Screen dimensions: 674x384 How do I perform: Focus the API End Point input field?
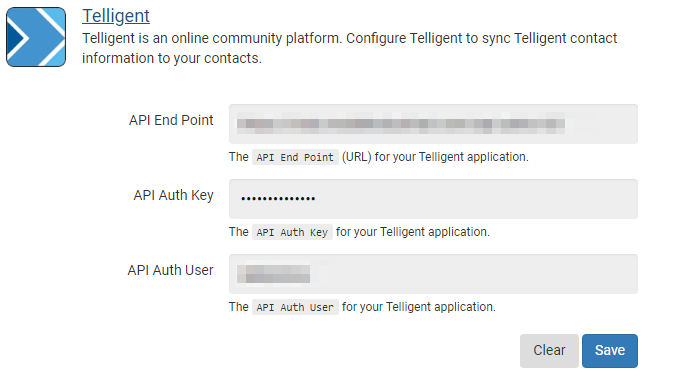click(x=433, y=124)
